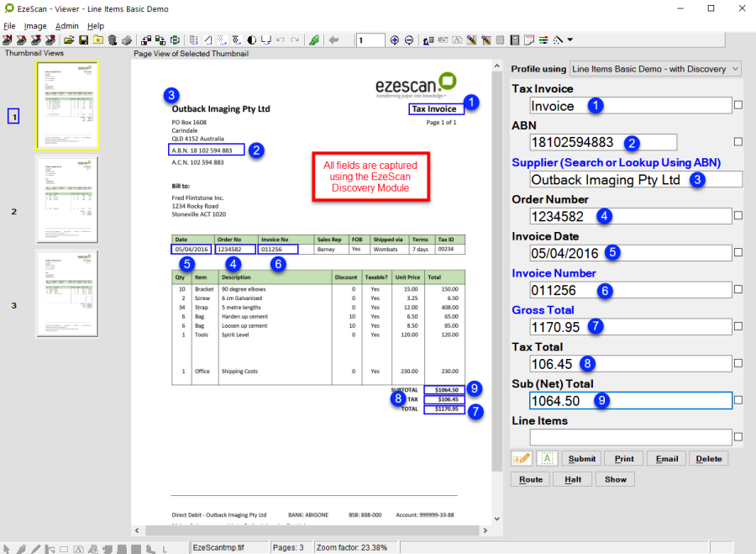Tick the checkbox beside Tax Invoice field
The image size is (756, 554).
pos(738,106)
